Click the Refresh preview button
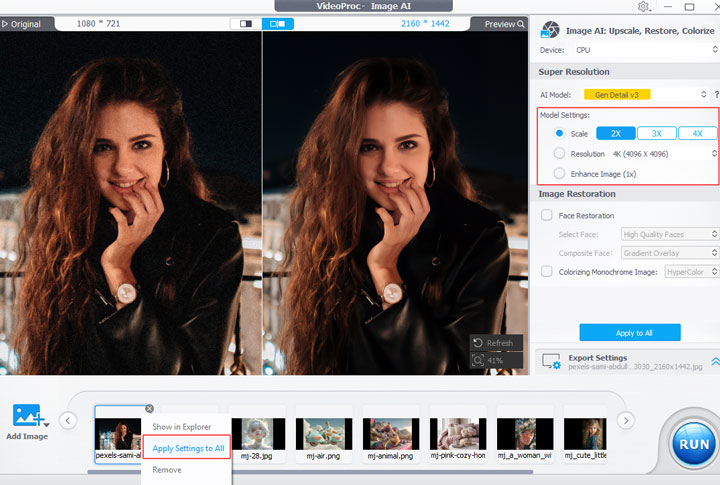 point(494,343)
